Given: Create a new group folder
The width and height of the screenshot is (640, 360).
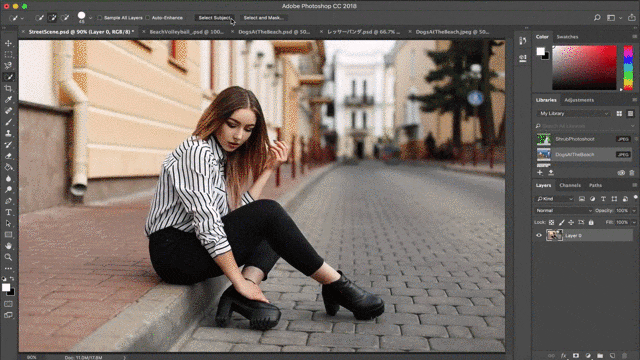Looking at the screenshot, I should tap(600, 356).
